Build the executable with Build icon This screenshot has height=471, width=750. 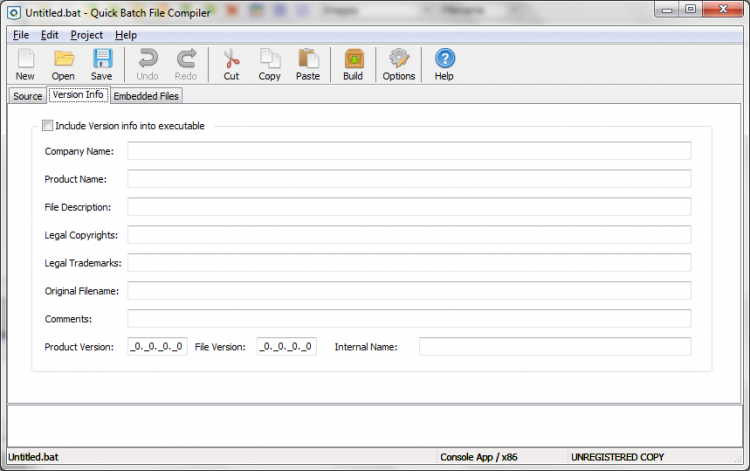(353, 65)
